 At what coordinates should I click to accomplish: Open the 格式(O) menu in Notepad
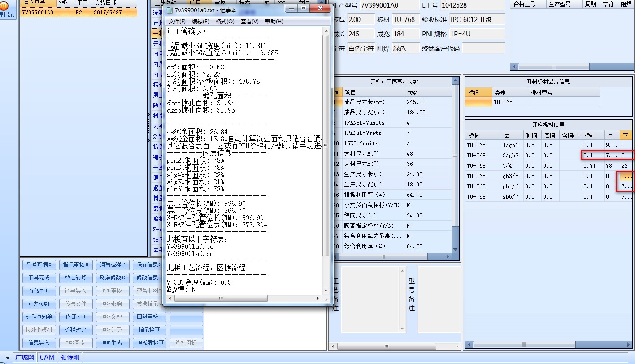(225, 22)
